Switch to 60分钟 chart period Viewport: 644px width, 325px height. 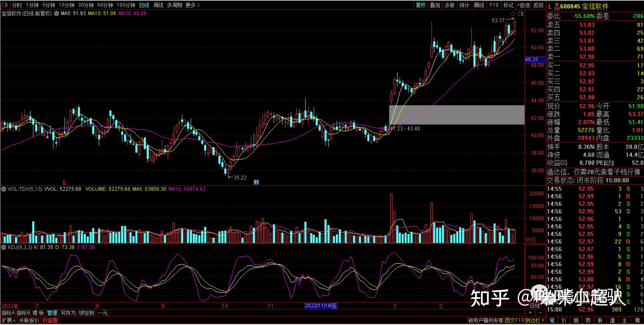coord(105,5)
